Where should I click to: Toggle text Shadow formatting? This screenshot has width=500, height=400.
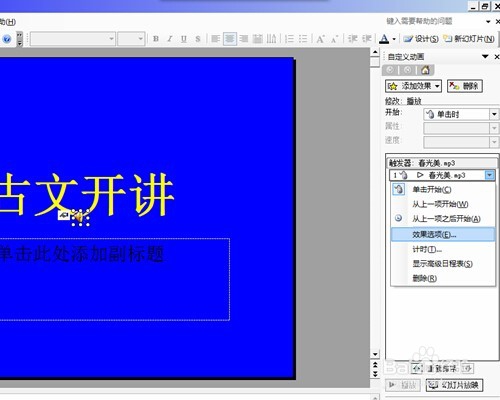[198, 39]
